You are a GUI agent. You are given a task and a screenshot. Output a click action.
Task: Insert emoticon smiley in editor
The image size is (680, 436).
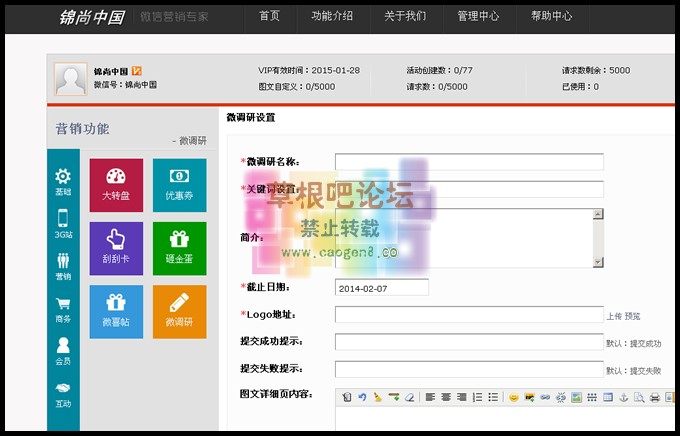pyautogui.click(x=514, y=397)
